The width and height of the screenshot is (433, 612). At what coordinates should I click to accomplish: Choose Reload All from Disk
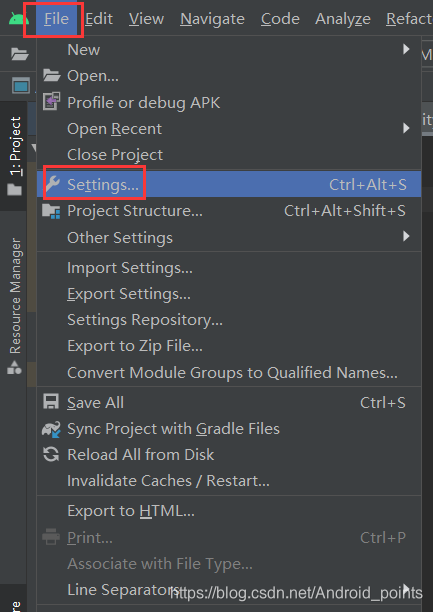click(x=229, y=455)
